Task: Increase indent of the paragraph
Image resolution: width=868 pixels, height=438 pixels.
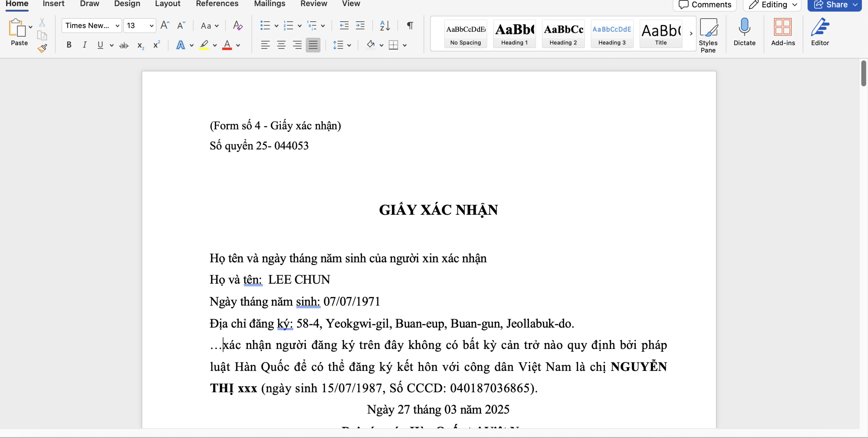Action: pyautogui.click(x=360, y=26)
